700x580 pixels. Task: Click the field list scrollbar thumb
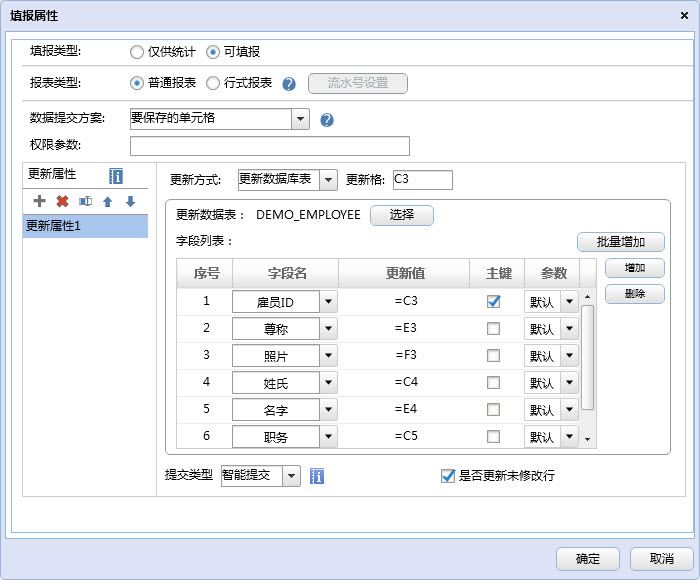[x=588, y=357]
